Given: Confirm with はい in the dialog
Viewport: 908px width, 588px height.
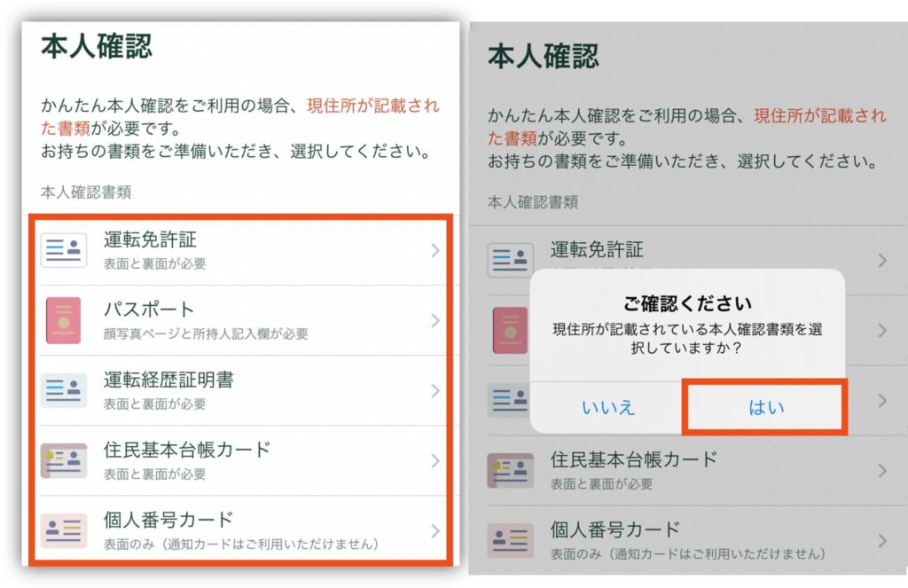Looking at the screenshot, I should coord(765,407).
